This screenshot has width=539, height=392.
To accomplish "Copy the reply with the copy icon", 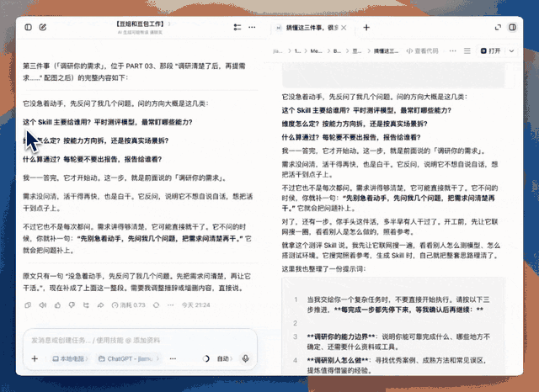I will coord(28,305).
